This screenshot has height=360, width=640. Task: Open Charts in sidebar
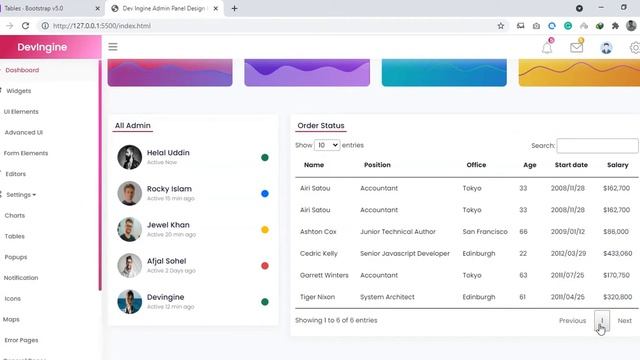15,216
